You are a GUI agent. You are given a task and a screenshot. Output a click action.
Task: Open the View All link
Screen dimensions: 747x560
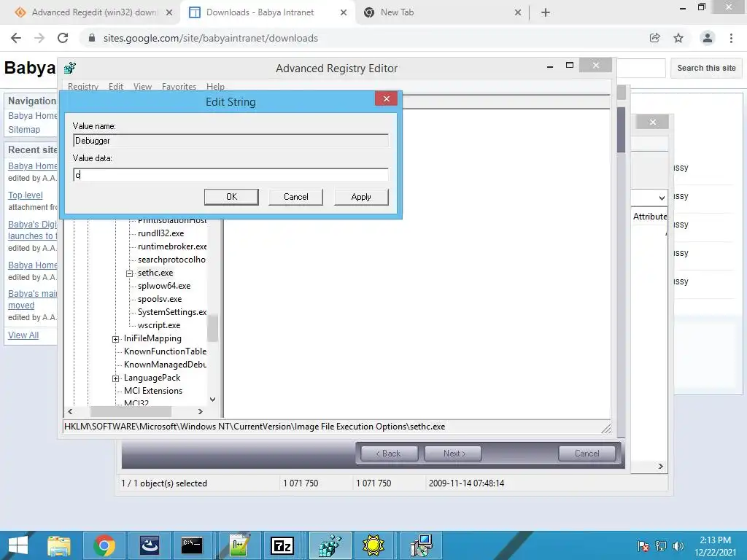pyautogui.click(x=23, y=335)
